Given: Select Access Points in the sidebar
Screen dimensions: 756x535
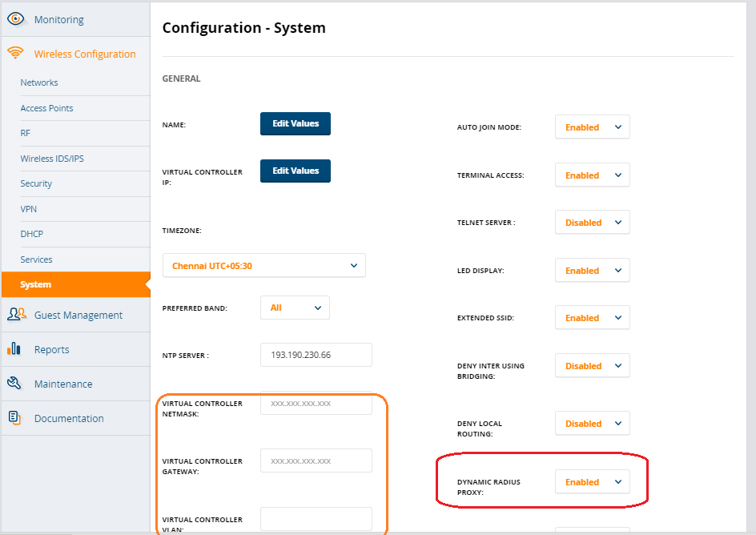Looking at the screenshot, I should (x=46, y=108).
